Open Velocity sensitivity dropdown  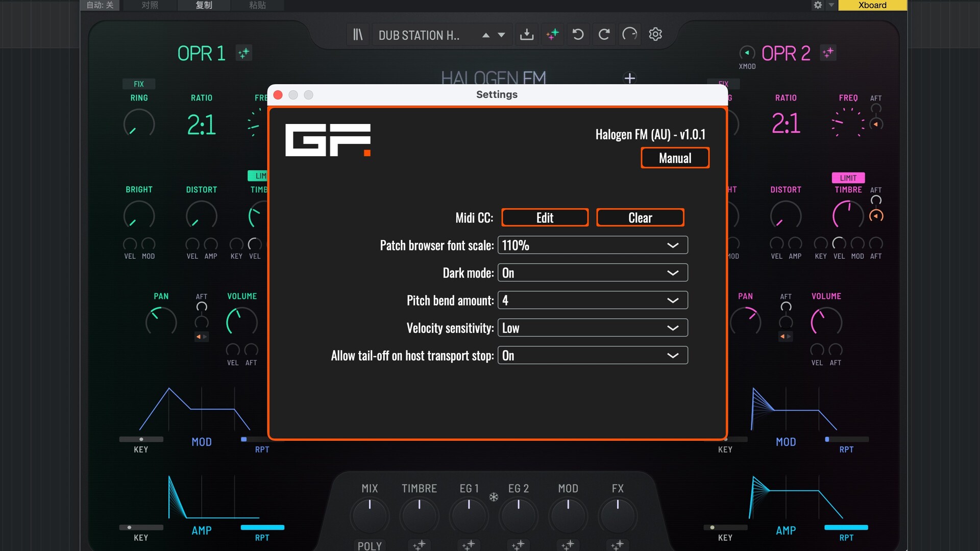point(593,328)
